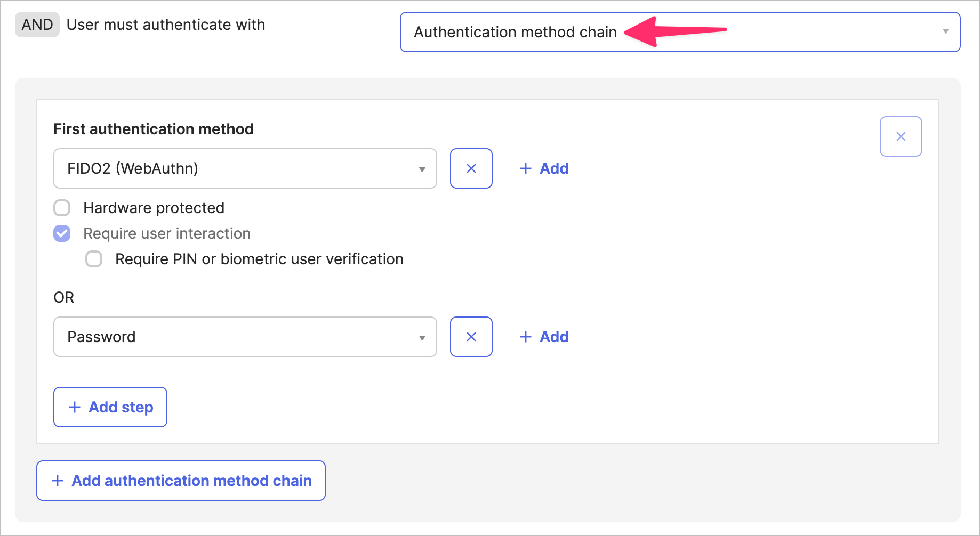Uncheck Require user interaction
The width and height of the screenshot is (980, 536).
[x=62, y=233]
